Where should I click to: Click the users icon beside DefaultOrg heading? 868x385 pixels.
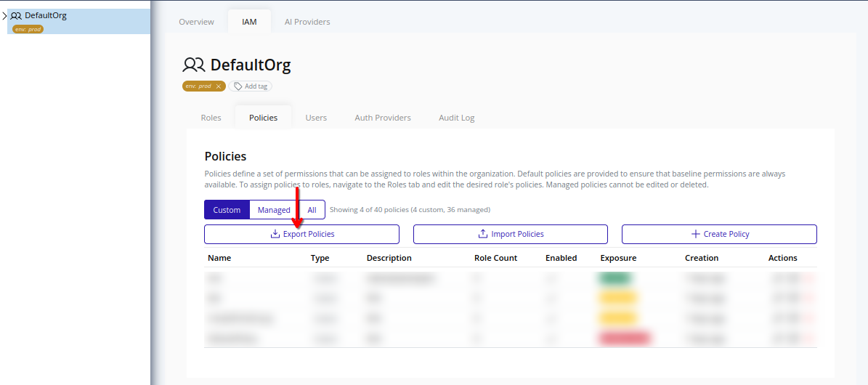tap(194, 65)
